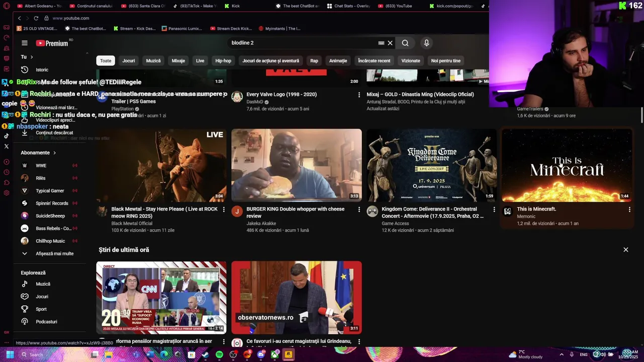Select the Animație filter chip
644x362 pixels.
coord(338,61)
